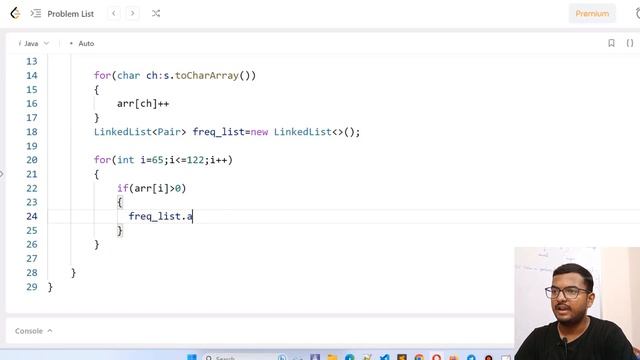This screenshot has width=640, height=360.
Task: Expand the Console panel
Action: tap(33, 331)
